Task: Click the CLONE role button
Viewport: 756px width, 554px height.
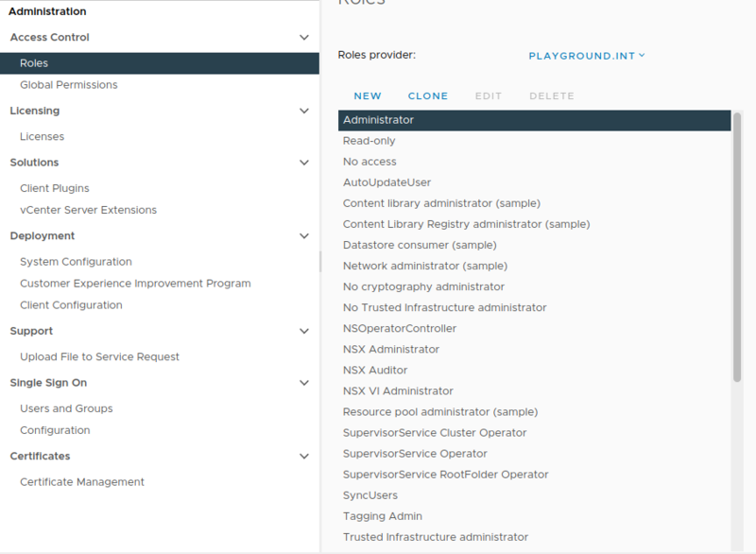Action: [428, 96]
